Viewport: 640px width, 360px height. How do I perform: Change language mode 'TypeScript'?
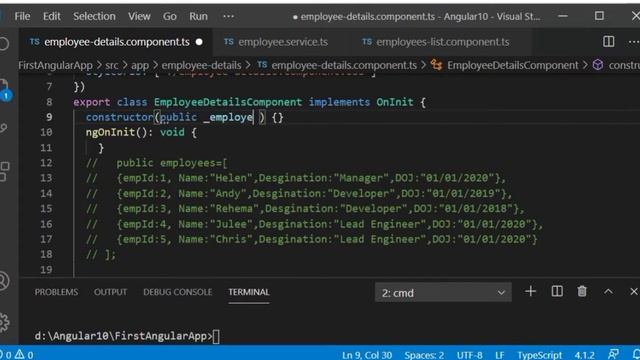[x=540, y=355]
